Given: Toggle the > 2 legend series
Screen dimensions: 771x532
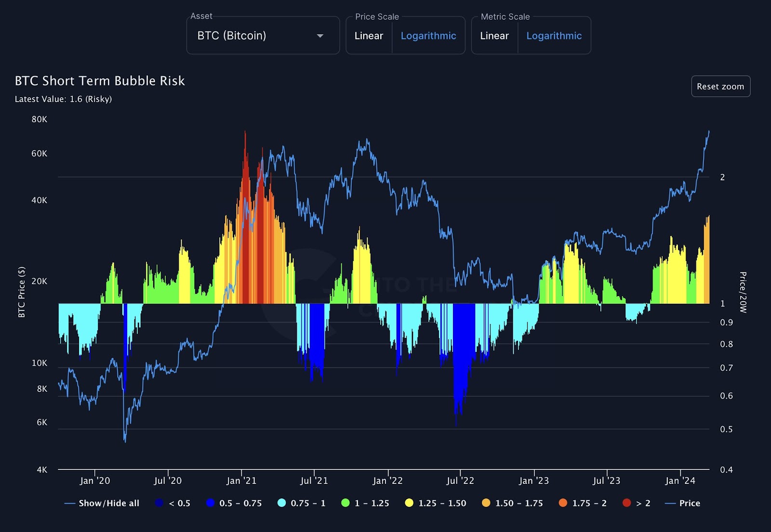Looking at the screenshot, I should pyautogui.click(x=637, y=503).
